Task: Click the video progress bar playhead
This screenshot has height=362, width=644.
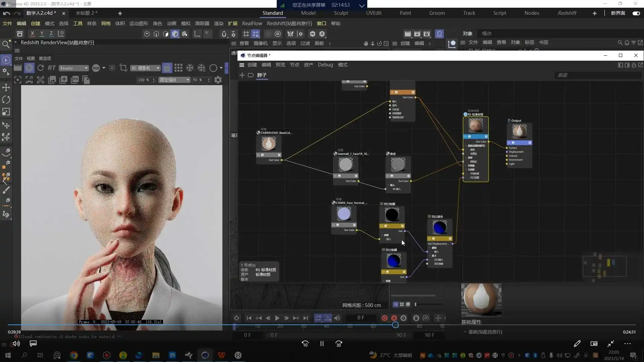Action: click(395, 325)
